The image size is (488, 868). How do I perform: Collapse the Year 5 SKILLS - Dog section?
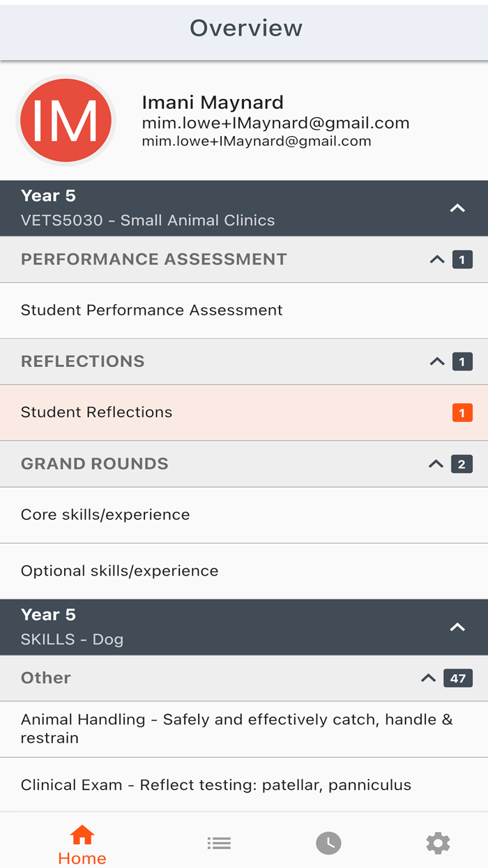(x=457, y=627)
